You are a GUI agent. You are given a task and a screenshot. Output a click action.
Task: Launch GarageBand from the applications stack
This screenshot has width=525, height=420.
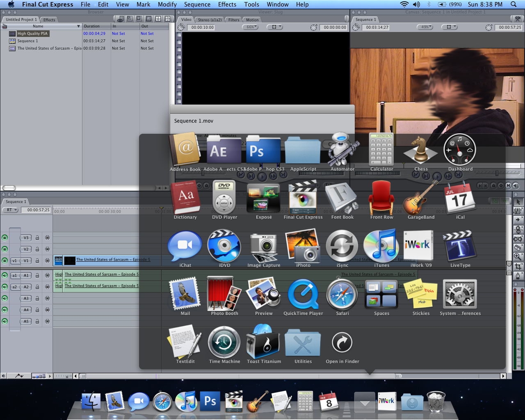pyautogui.click(x=421, y=198)
